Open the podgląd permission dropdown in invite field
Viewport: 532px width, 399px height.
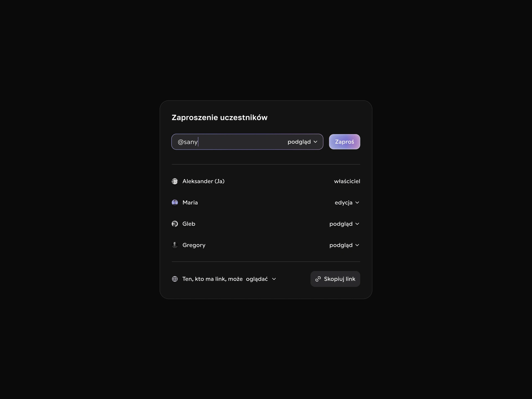point(302,142)
